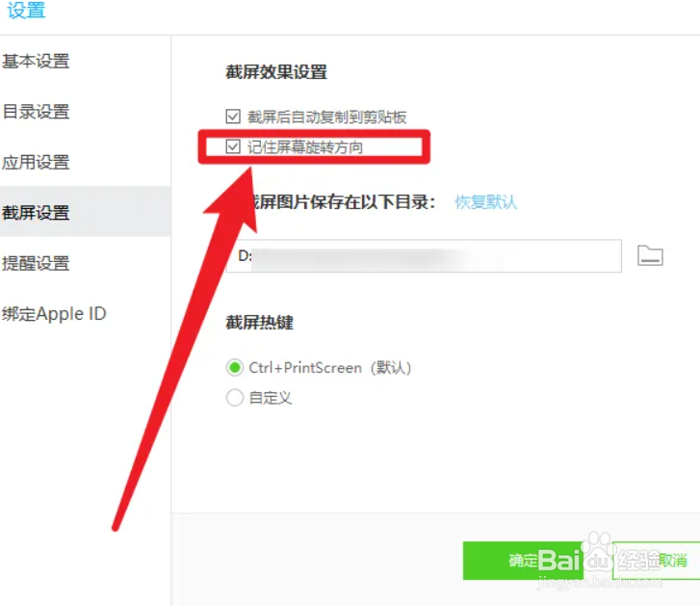Click the 恢复默认 link
The image size is (700, 606).
coord(485,202)
